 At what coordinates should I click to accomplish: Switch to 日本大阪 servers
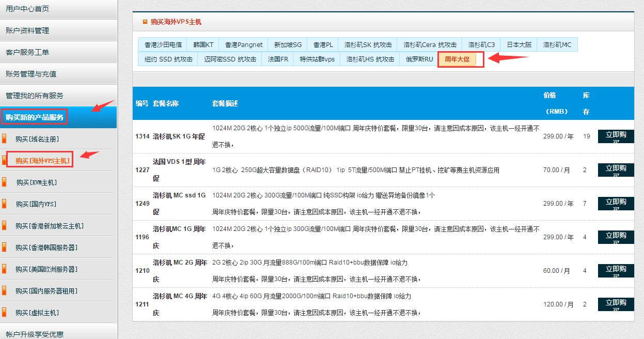519,44
